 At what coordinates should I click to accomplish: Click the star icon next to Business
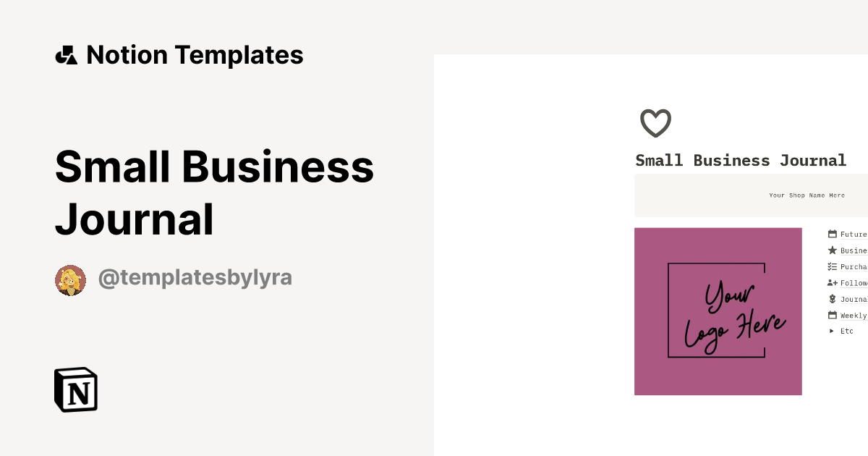point(832,250)
